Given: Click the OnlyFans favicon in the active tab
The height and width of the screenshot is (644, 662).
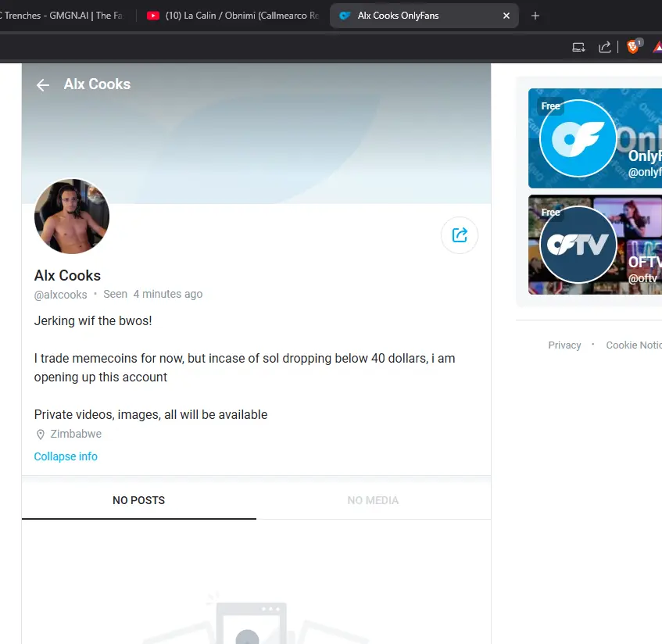Looking at the screenshot, I should coord(345,16).
